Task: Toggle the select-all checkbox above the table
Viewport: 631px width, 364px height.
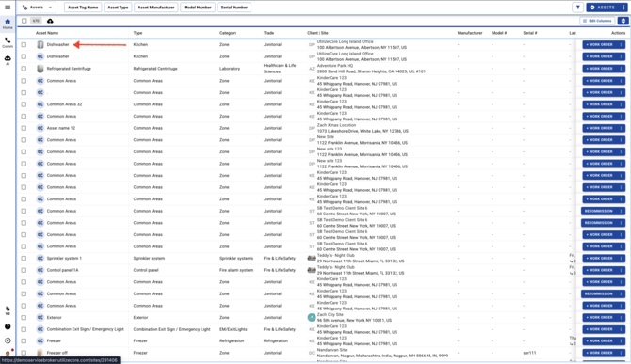Action: [24, 21]
